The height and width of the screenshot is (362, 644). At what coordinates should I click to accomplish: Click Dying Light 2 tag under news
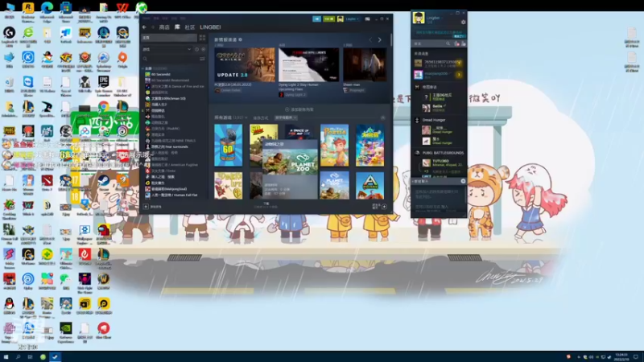(292, 95)
